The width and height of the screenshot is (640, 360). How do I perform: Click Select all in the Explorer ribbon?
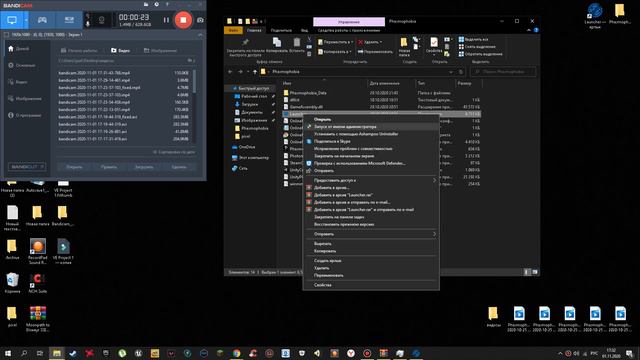473,40
